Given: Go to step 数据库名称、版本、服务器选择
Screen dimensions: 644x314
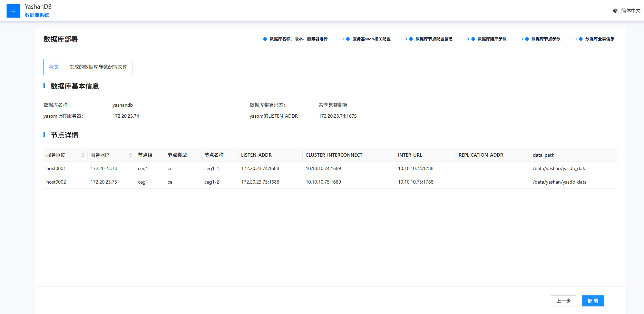Looking at the screenshot, I should 299,39.
